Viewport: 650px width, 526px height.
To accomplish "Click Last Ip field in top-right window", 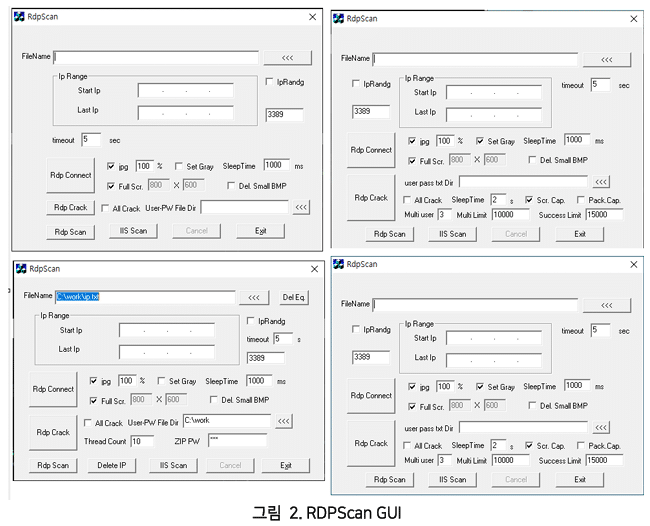I will [494, 115].
